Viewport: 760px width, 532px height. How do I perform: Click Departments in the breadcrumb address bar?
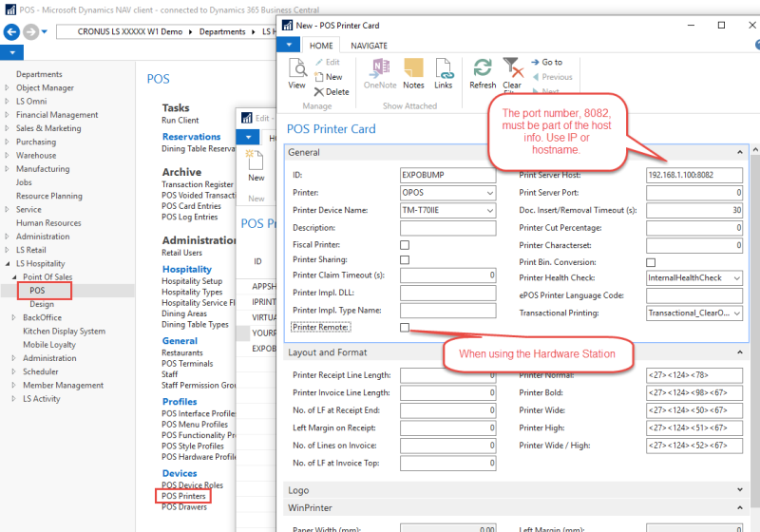222,32
